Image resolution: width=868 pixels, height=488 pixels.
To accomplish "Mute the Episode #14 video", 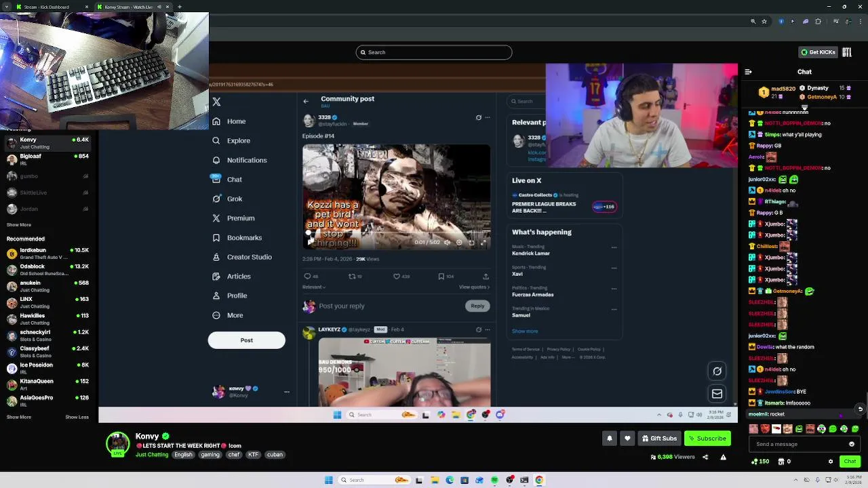I will (x=447, y=243).
